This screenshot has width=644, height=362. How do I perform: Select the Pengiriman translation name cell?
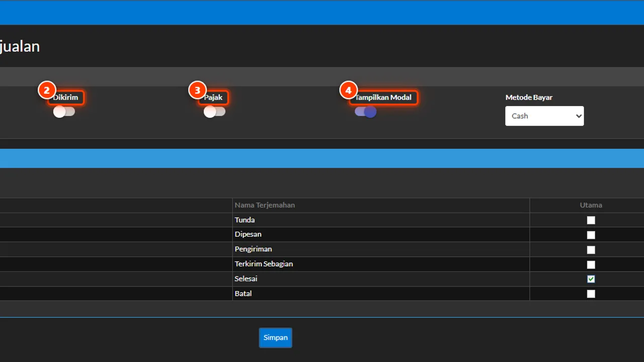[x=381, y=249]
